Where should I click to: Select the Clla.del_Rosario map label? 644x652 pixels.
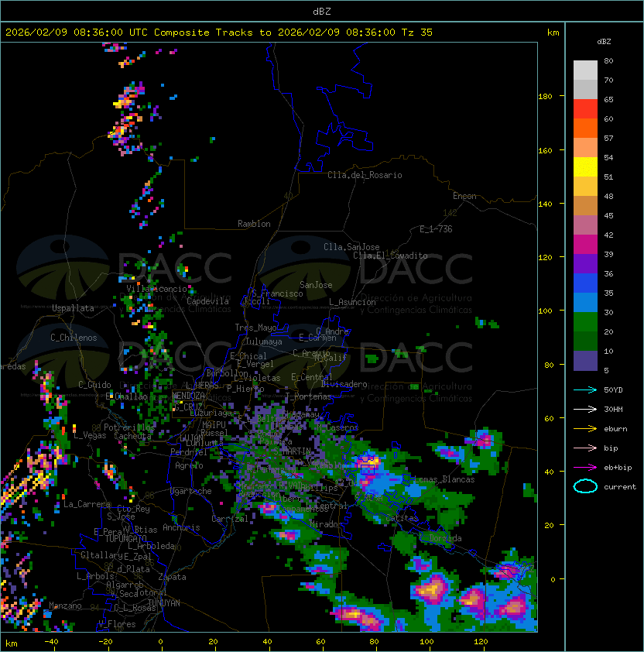365,175
